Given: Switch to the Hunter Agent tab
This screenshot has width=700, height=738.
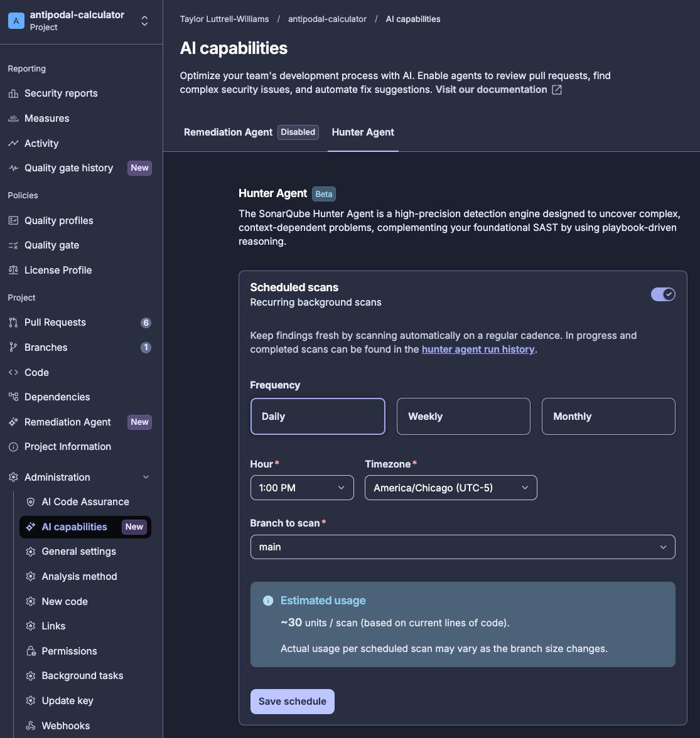Looking at the screenshot, I should point(363,132).
